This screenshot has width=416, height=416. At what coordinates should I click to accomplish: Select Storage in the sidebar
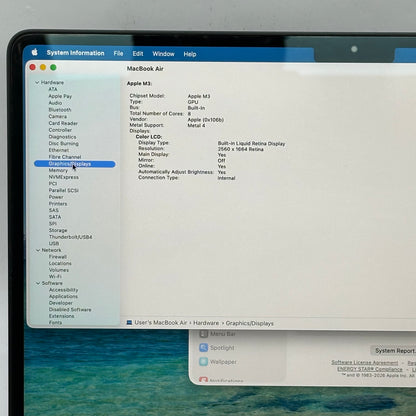point(58,230)
